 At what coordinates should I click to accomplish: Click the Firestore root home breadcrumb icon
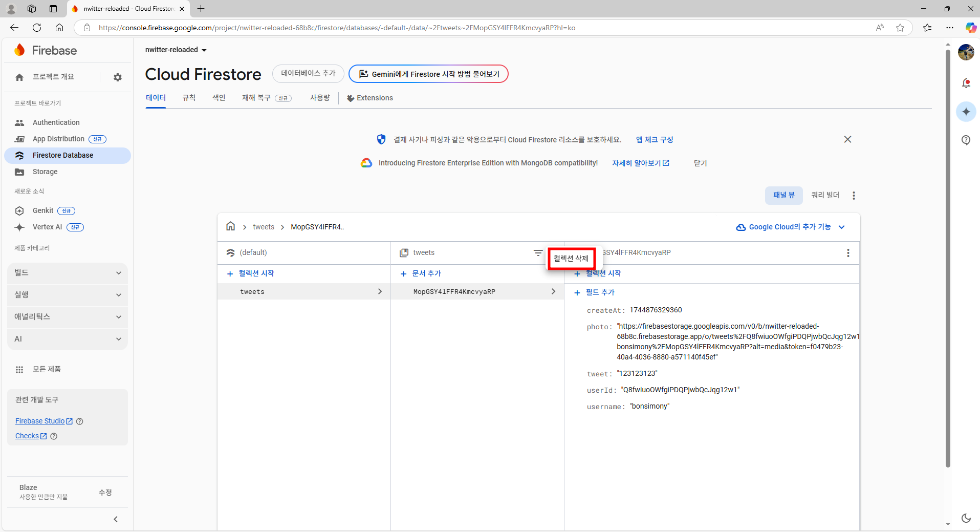(x=231, y=226)
